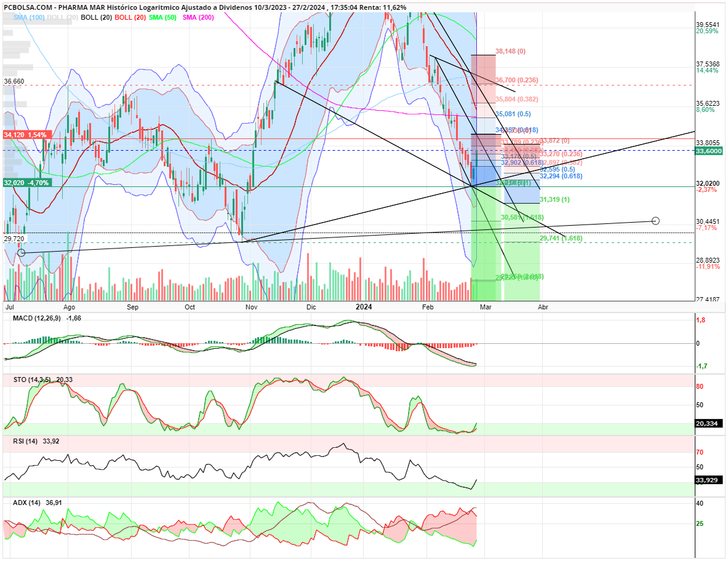The height and width of the screenshot is (561, 728).
Task: Click the Dic month label on time axis
Action: tap(311, 307)
